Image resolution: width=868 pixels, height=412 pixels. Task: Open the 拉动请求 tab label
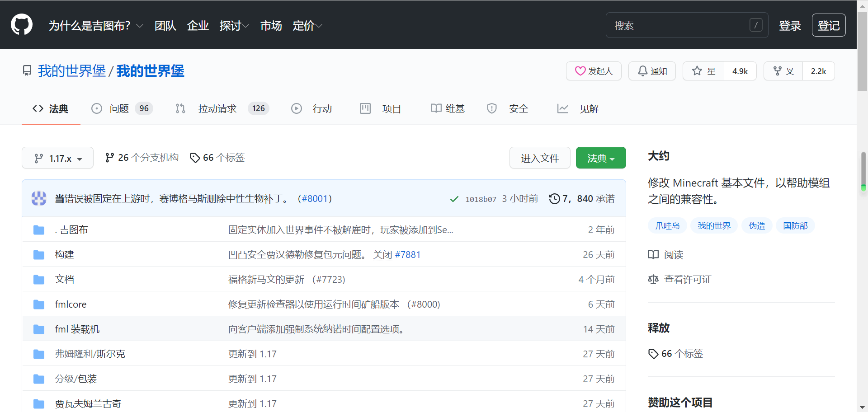tap(217, 108)
